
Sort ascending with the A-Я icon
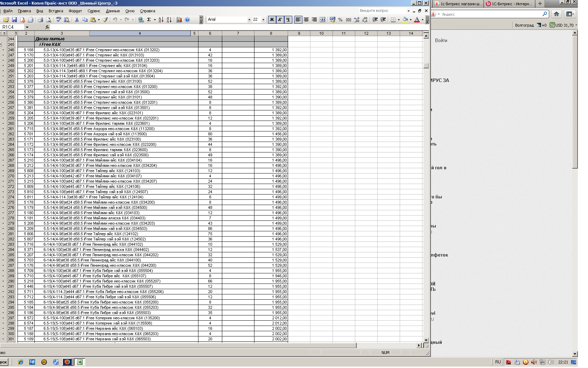(161, 20)
